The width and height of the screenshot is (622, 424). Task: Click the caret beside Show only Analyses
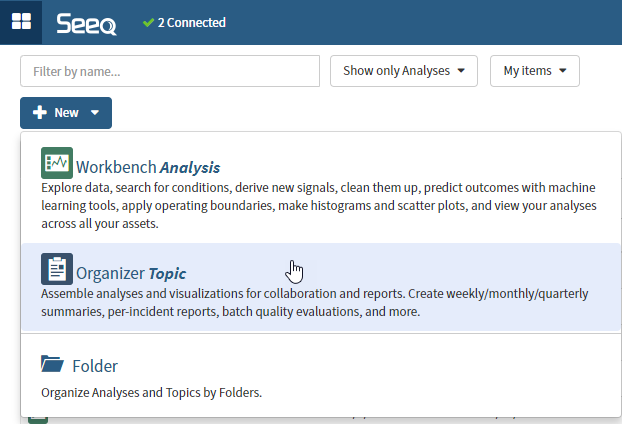click(x=461, y=71)
